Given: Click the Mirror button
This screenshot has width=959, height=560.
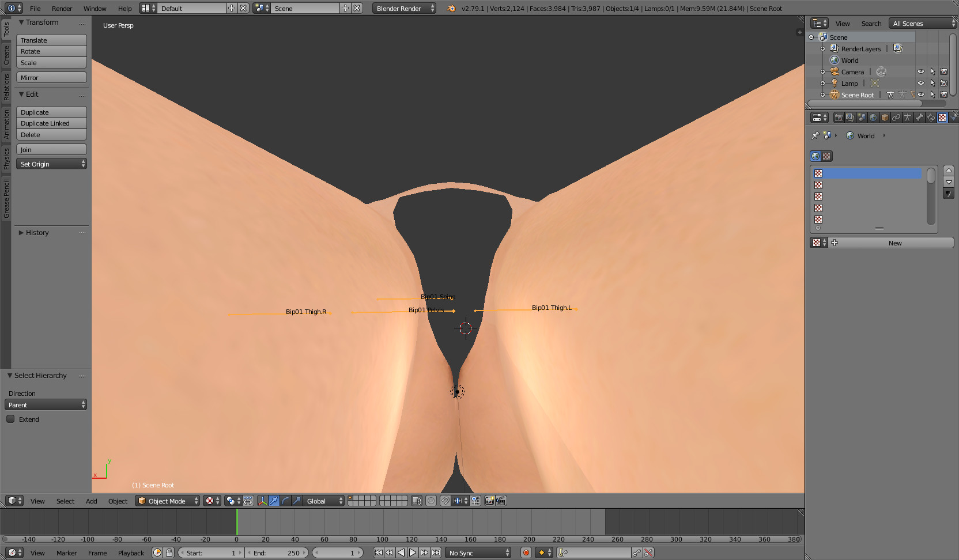Looking at the screenshot, I should click(x=51, y=77).
